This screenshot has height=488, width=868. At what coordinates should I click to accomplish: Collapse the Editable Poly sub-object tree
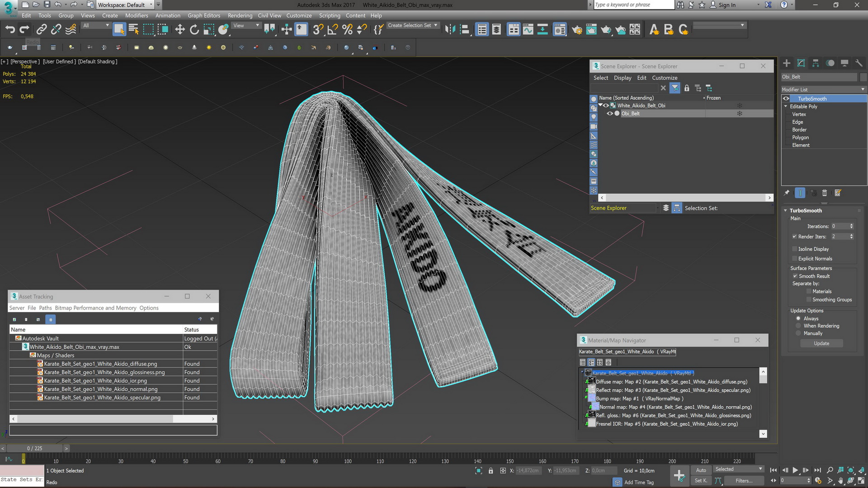(786, 106)
